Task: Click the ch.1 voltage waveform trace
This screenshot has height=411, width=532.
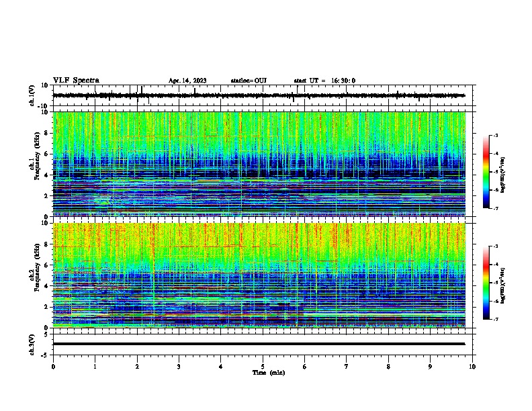Action: [x=259, y=95]
